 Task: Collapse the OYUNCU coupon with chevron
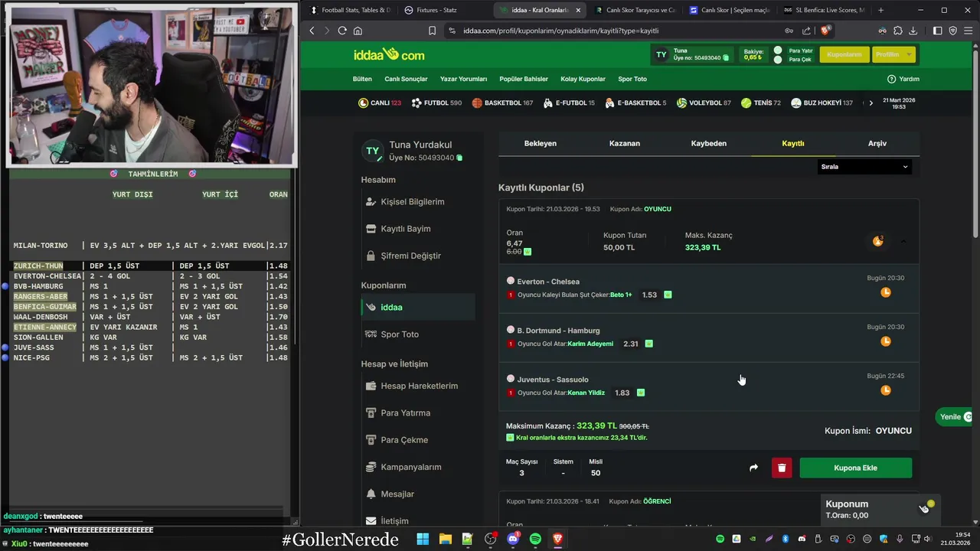click(903, 241)
